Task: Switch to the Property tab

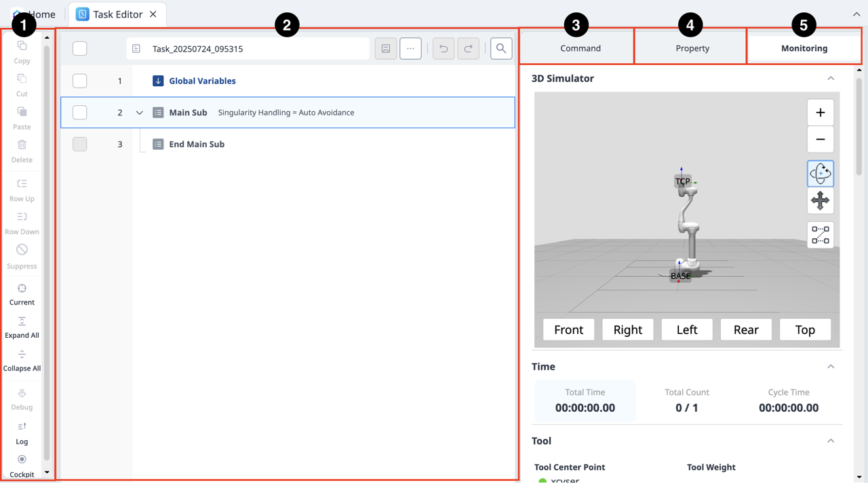Action: 692,48
